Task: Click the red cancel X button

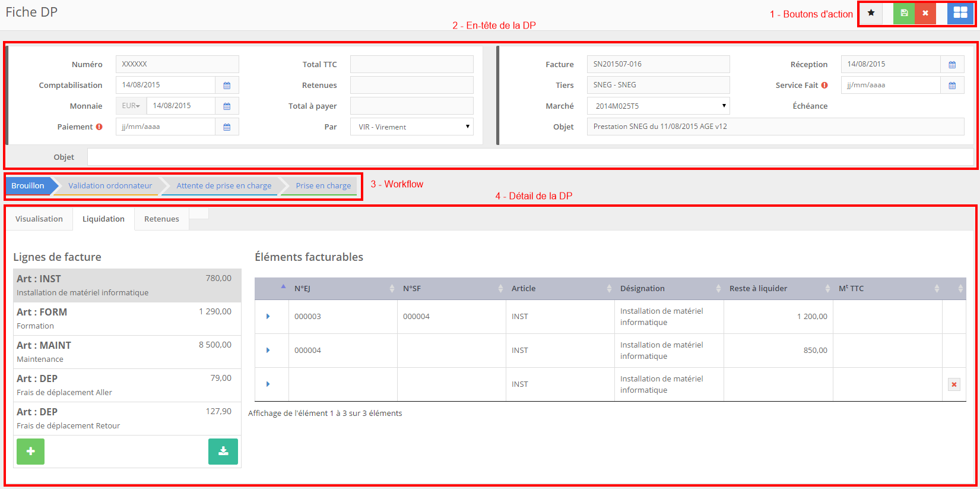Action: pos(925,13)
